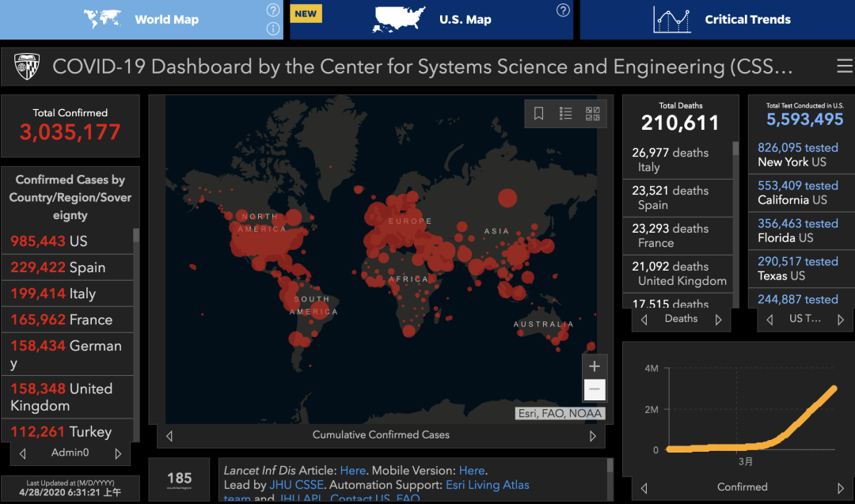Show next panel after Deaths
855x504 pixels.
[x=718, y=320]
